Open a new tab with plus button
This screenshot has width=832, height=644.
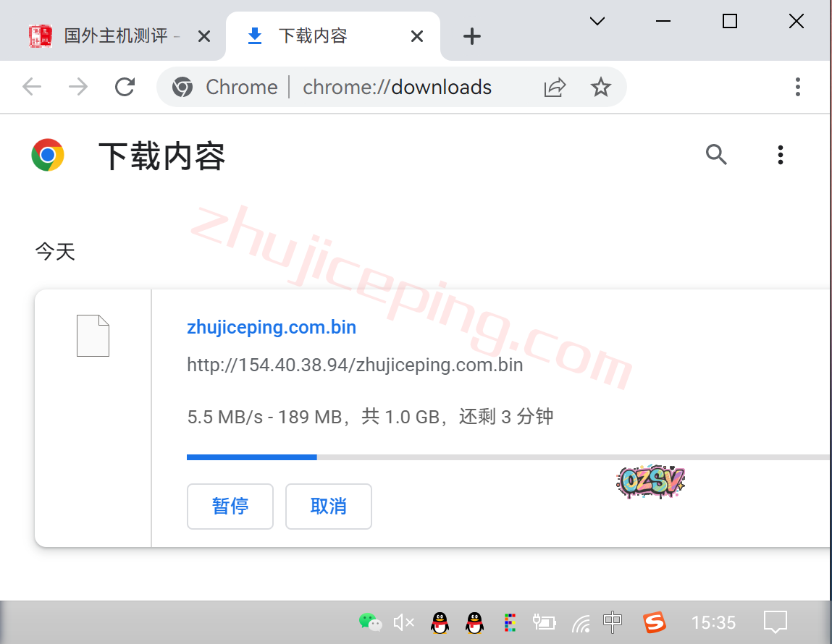[x=472, y=36]
